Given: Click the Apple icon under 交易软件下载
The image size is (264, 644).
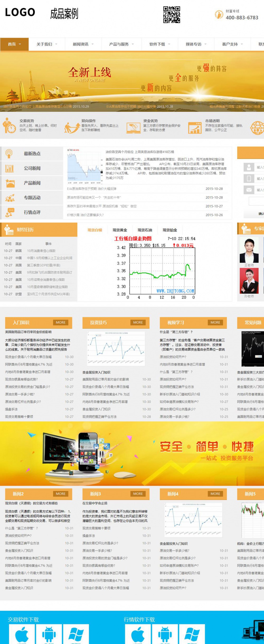Looking at the screenshot, I should [22, 635].
